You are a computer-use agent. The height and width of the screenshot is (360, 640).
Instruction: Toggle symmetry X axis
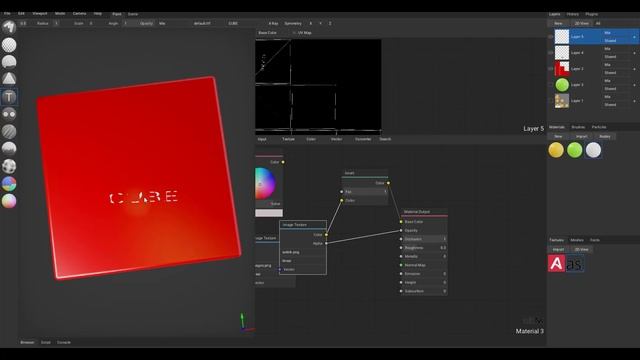point(311,23)
